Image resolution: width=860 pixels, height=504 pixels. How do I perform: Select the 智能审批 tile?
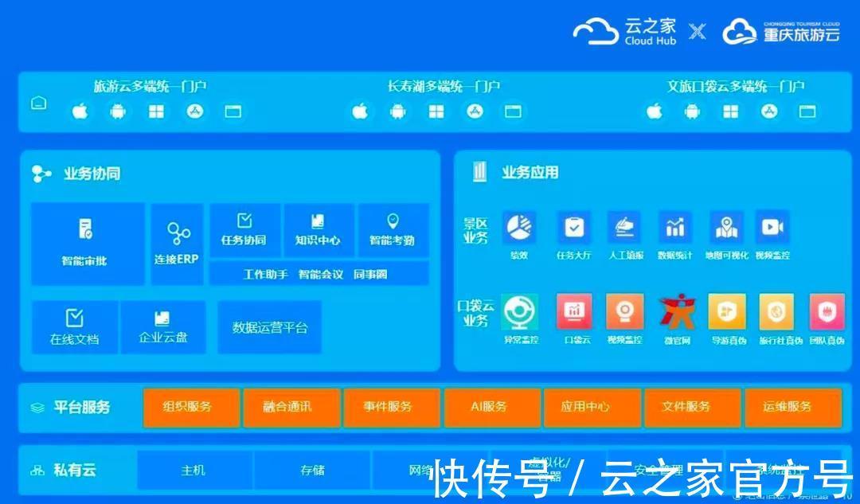(88, 244)
